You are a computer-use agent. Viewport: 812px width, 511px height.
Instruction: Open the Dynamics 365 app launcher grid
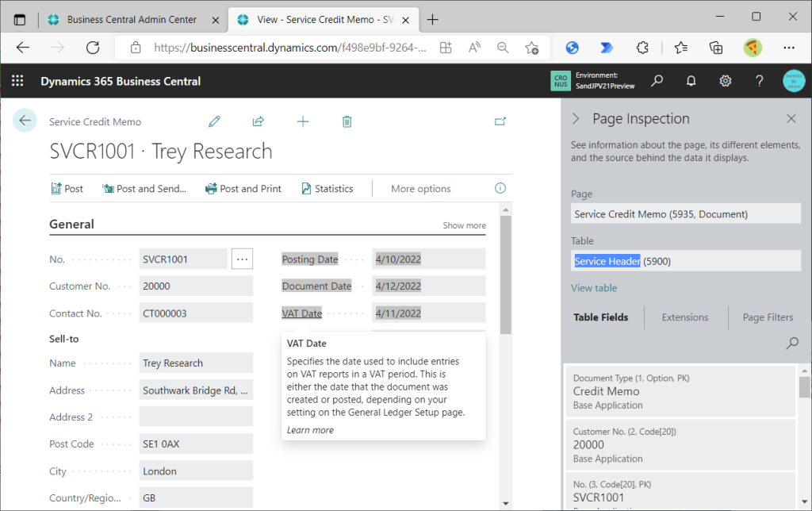17,81
